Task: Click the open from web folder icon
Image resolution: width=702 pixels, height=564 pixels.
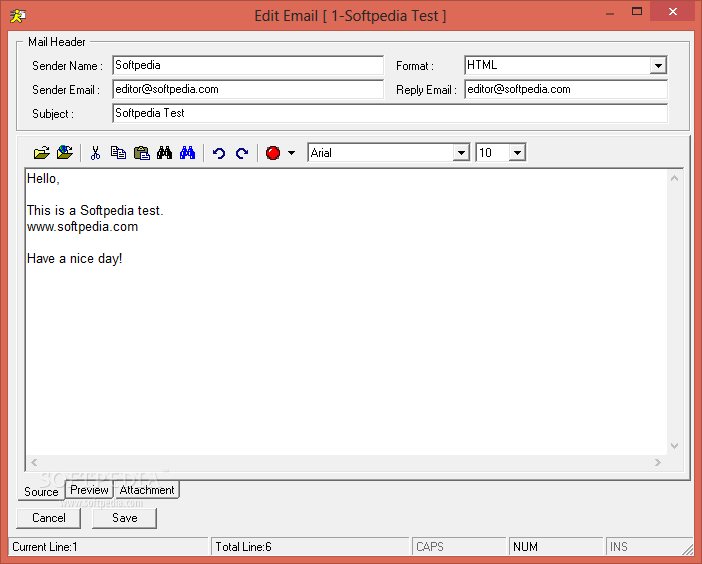Action: click(65, 153)
